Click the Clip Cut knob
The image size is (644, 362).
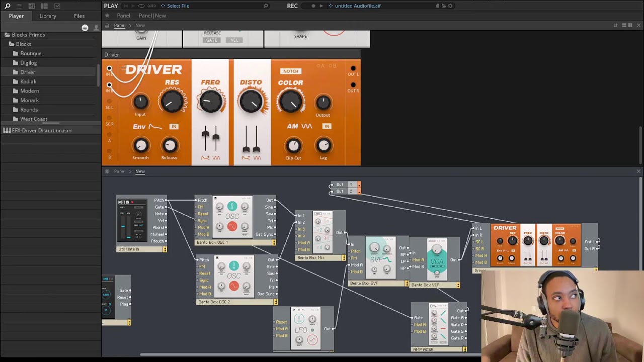pos(293,146)
